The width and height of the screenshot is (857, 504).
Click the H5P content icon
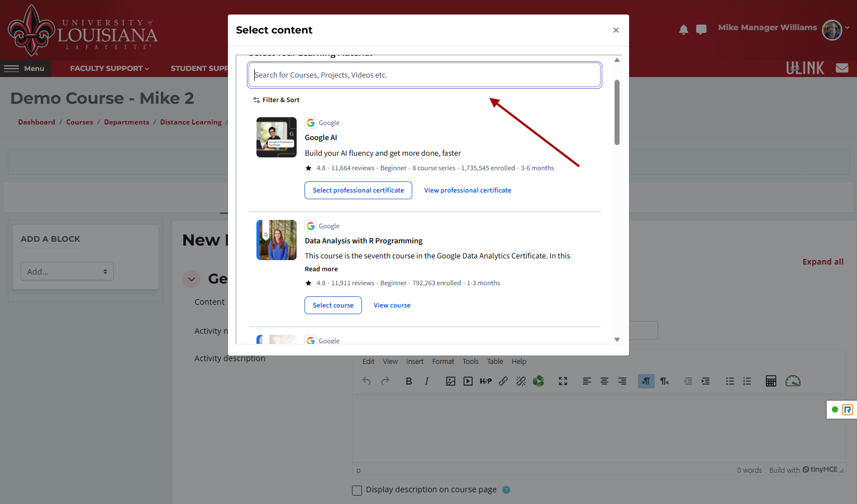pos(485,381)
